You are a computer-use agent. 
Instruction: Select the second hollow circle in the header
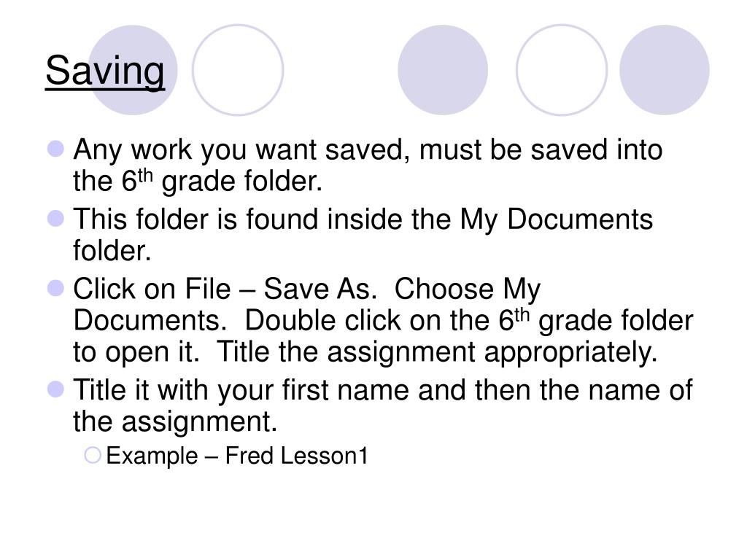point(239,70)
